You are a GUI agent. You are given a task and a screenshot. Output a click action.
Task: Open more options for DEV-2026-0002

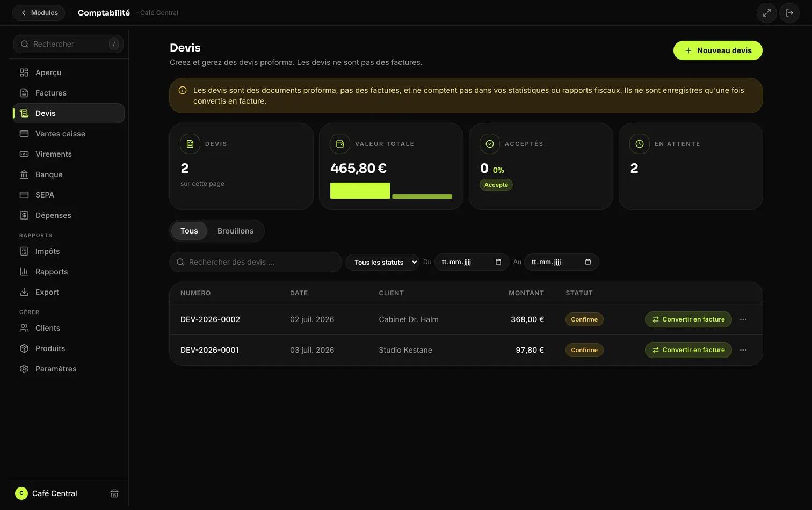click(743, 319)
